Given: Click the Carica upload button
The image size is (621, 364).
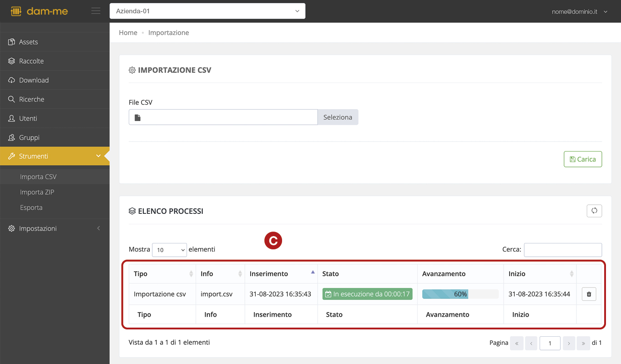Looking at the screenshot, I should pos(583,159).
